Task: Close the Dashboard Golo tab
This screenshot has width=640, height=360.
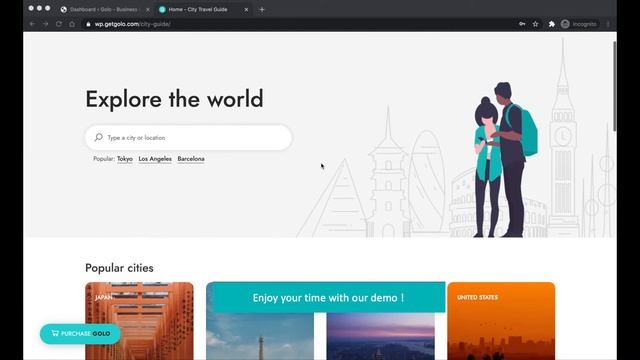Action: point(148,9)
